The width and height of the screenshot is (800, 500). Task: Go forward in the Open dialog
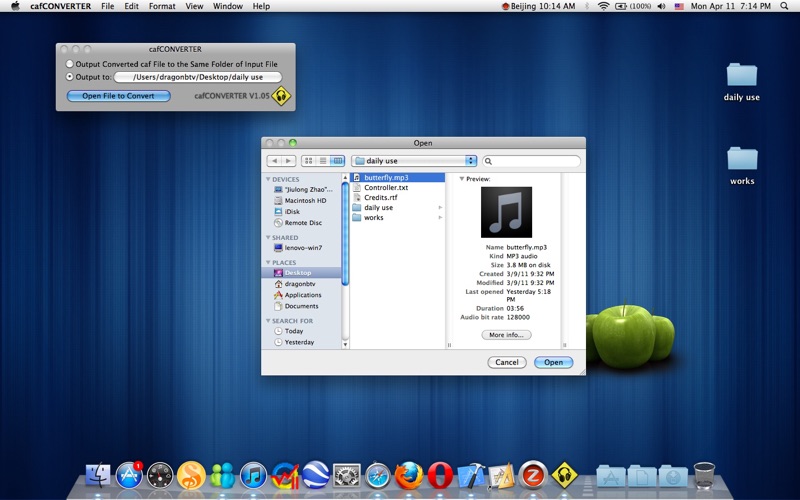[x=288, y=161]
